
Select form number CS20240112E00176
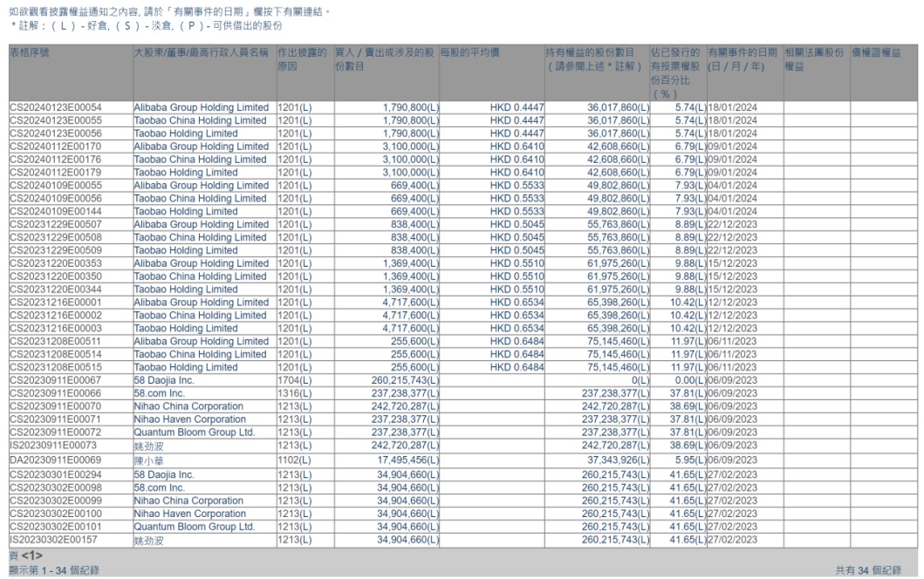point(56,159)
